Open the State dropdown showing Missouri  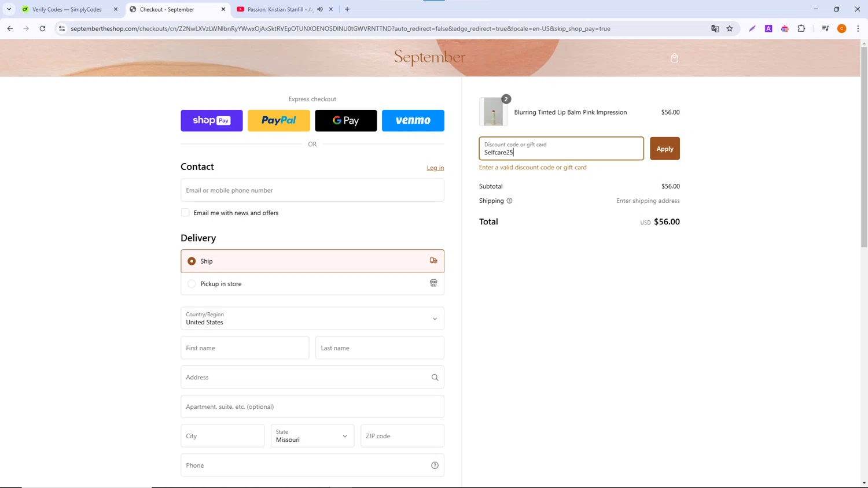pyautogui.click(x=312, y=436)
